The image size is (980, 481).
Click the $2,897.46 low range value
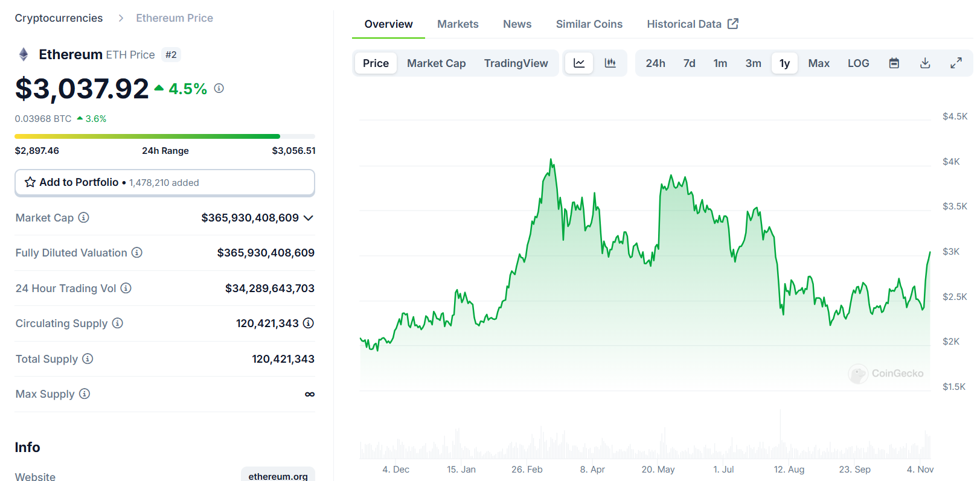[37, 151]
